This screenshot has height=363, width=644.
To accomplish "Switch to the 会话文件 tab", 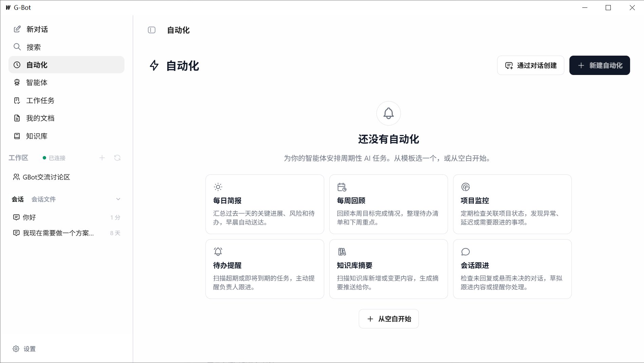I will [43, 199].
